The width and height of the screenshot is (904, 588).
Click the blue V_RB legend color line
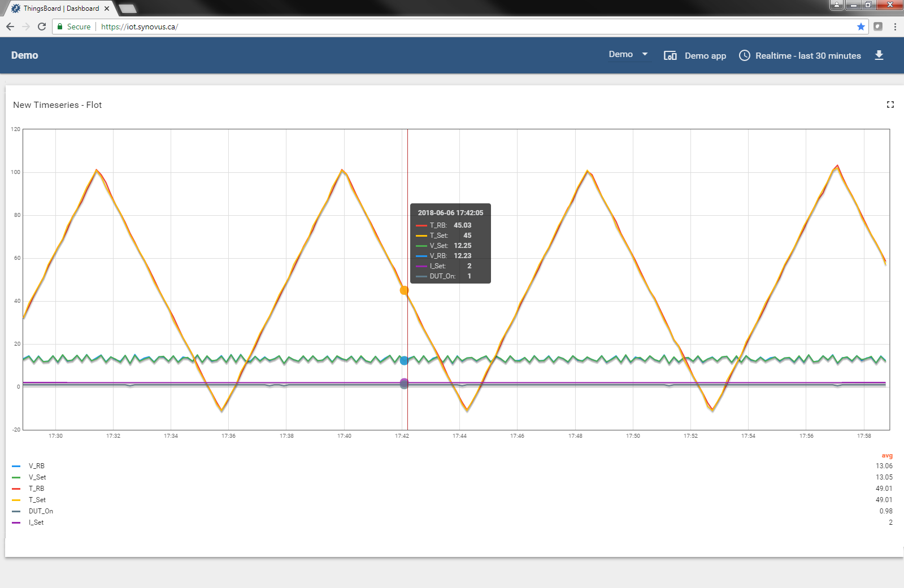16,466
